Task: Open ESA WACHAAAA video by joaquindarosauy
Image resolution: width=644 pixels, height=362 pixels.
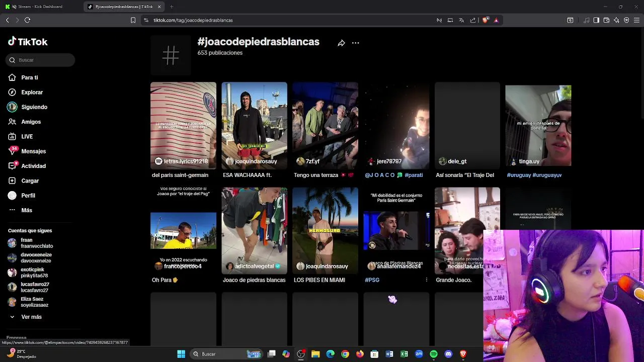Action: pyautogui.click(x=254, y=126)
